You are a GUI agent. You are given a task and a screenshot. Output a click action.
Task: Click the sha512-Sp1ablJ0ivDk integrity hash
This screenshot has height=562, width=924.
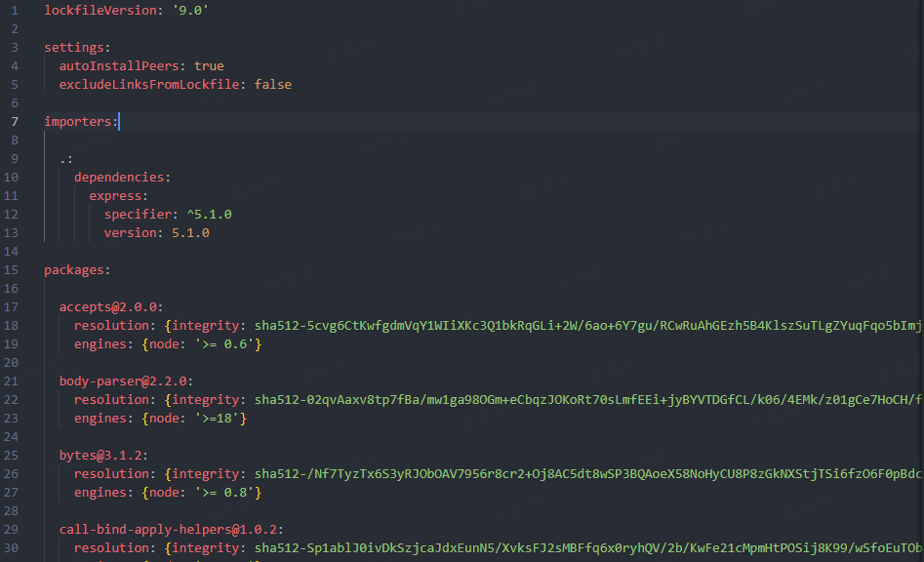(x=588, y=548)
